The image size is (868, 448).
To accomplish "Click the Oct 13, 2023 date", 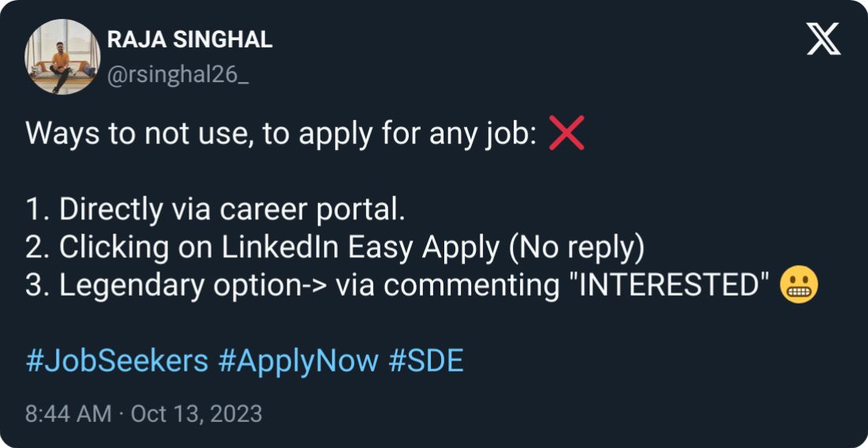I will click(195, 414).
